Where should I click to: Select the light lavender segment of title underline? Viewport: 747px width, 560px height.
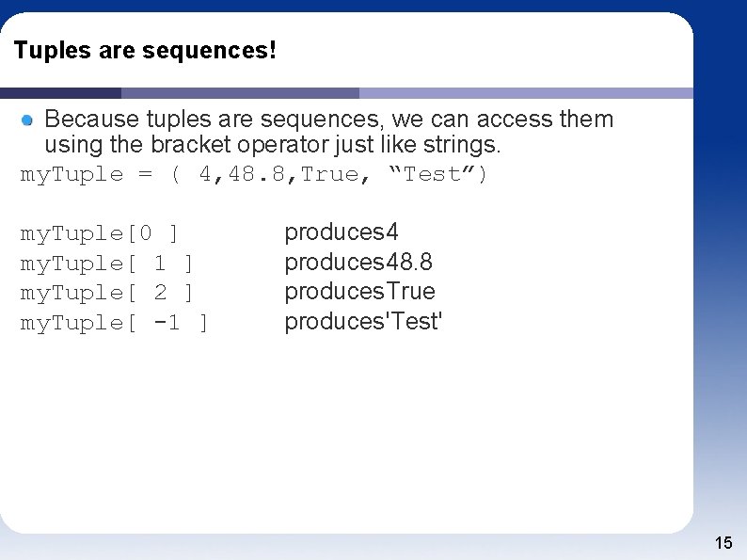coord(525,93)
